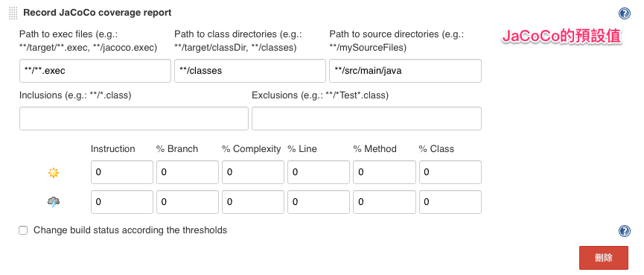Click the stormy weather threshold icon
This screenshot has height=275, width=644.
point(54,202)
